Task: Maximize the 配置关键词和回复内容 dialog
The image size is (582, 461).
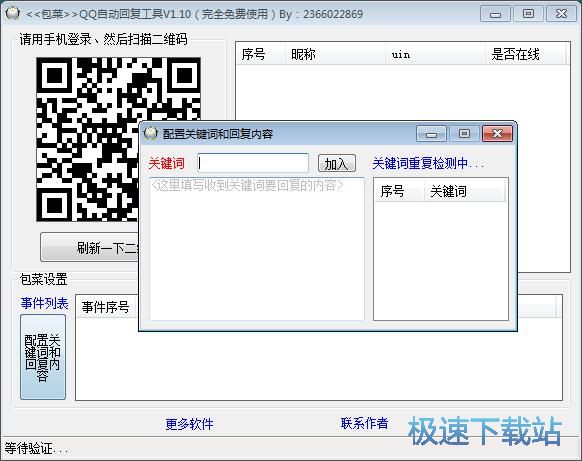Action: coord(464,134)
